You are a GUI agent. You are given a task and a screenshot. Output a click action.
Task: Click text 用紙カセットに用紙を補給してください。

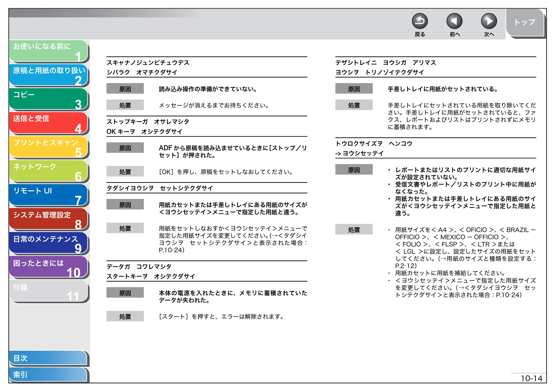450,273
